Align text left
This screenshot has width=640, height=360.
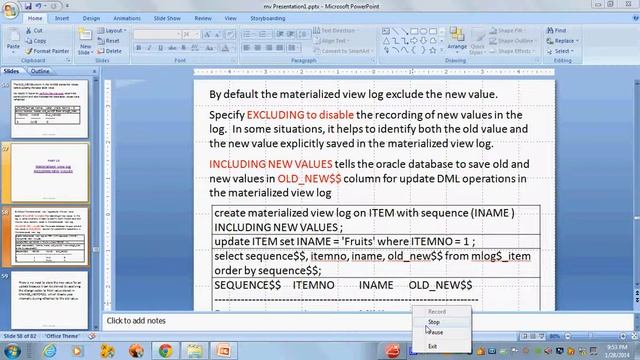[x=247, y=48]
